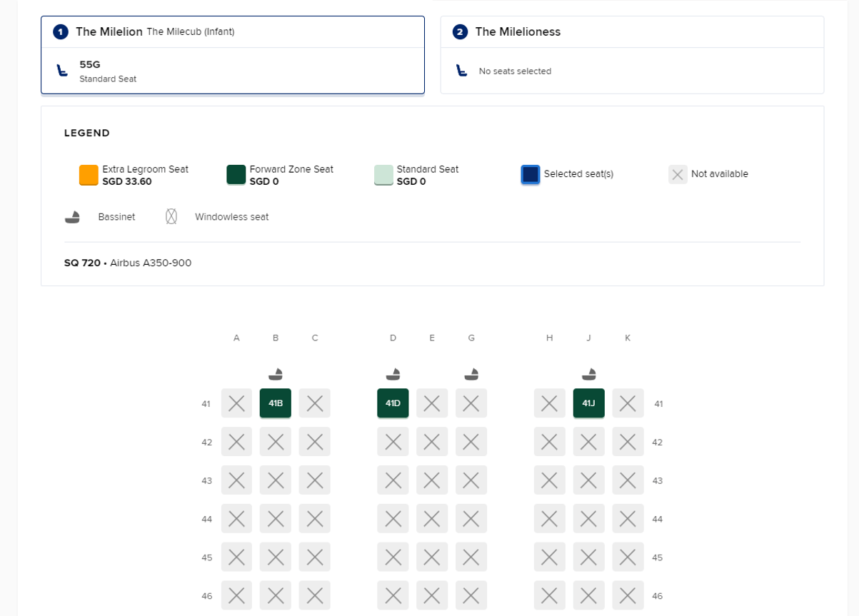The height and width of the screenshot is (616, 859).
Task: Click the Windowless seat icon in the legend
Action: (x=171, y=216)
